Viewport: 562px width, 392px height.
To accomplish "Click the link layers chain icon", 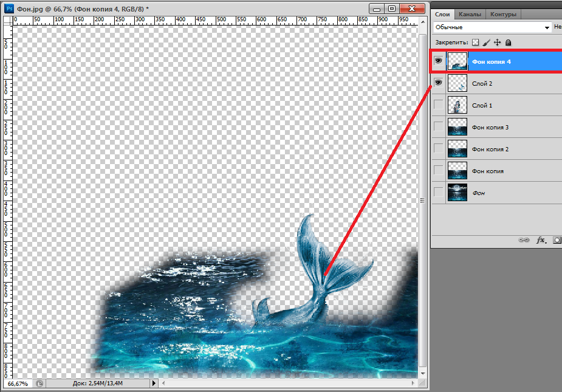I will point(523,240).
